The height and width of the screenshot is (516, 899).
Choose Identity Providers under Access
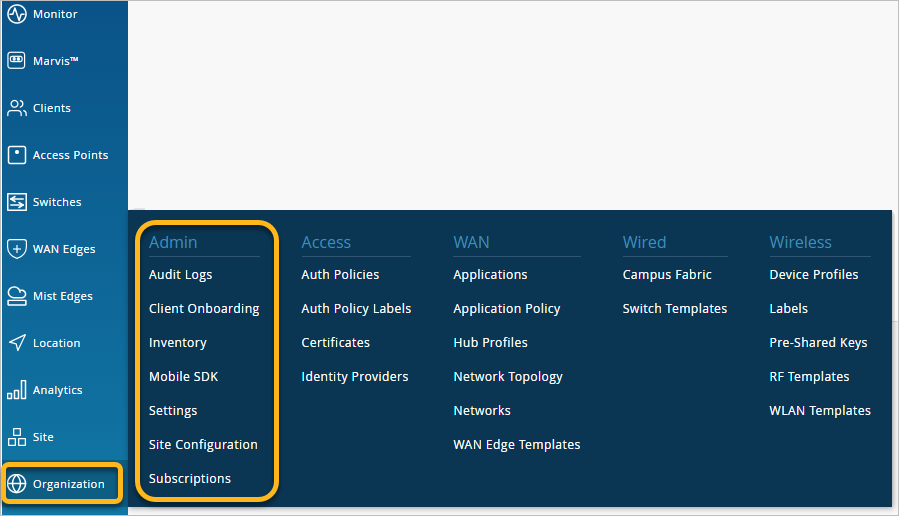coord(354,377)
